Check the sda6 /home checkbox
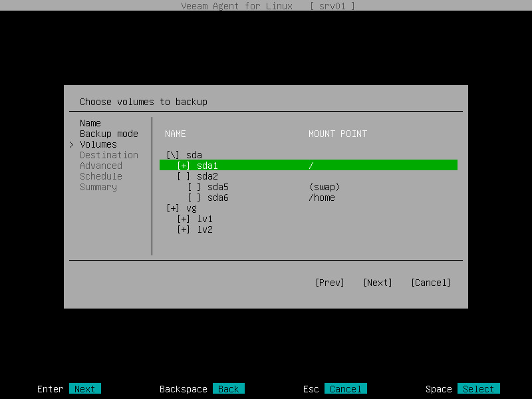The width and height of the screenshot is (532, 399). click(x=194, y=198)
